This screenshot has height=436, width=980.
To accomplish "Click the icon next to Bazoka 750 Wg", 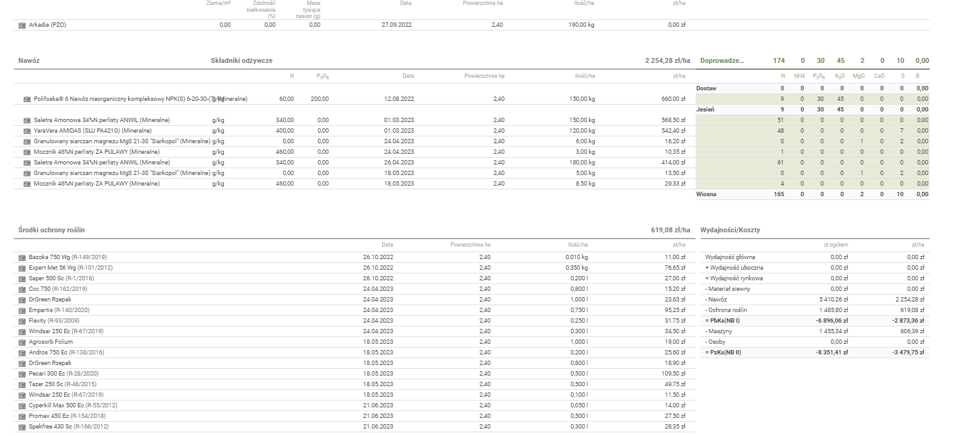I will [x=22, y=257].
